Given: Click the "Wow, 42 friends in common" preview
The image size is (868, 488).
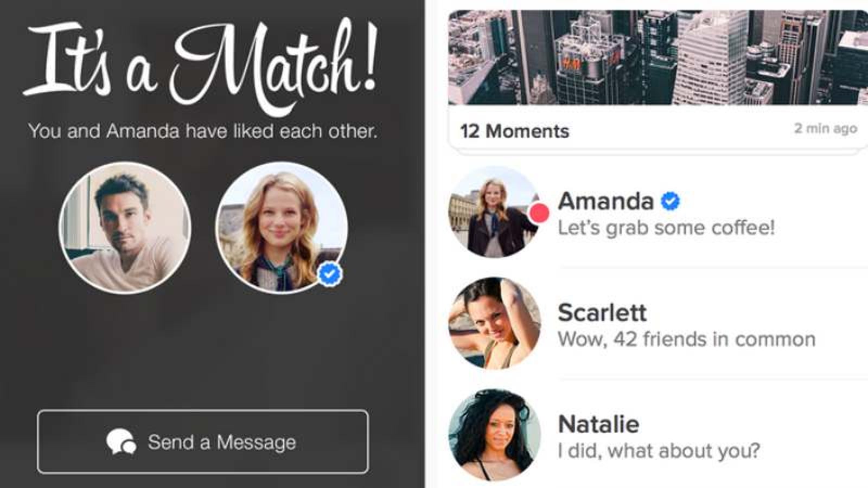Looking at the screenshot, I should [687, 339].
